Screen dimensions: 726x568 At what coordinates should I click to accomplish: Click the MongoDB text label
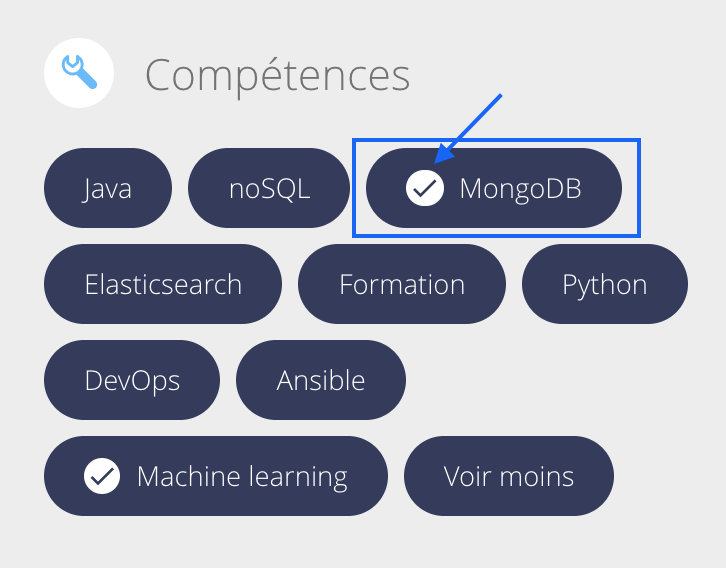520,189
